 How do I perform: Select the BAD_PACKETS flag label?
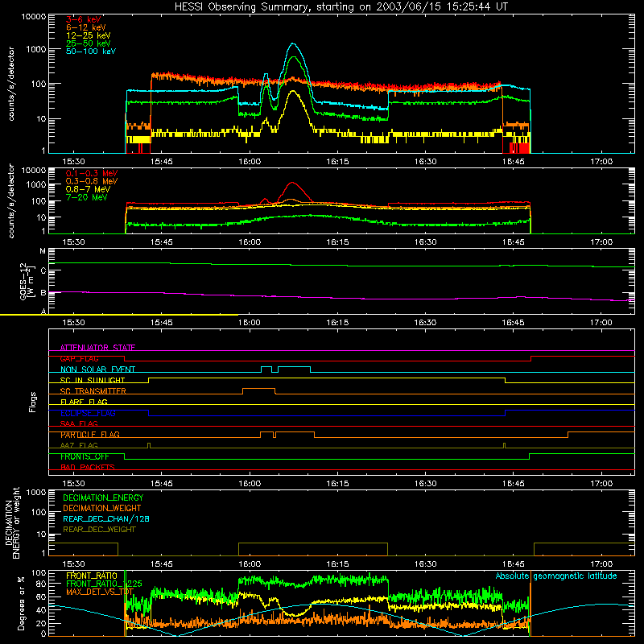click(x=88, y=467)
